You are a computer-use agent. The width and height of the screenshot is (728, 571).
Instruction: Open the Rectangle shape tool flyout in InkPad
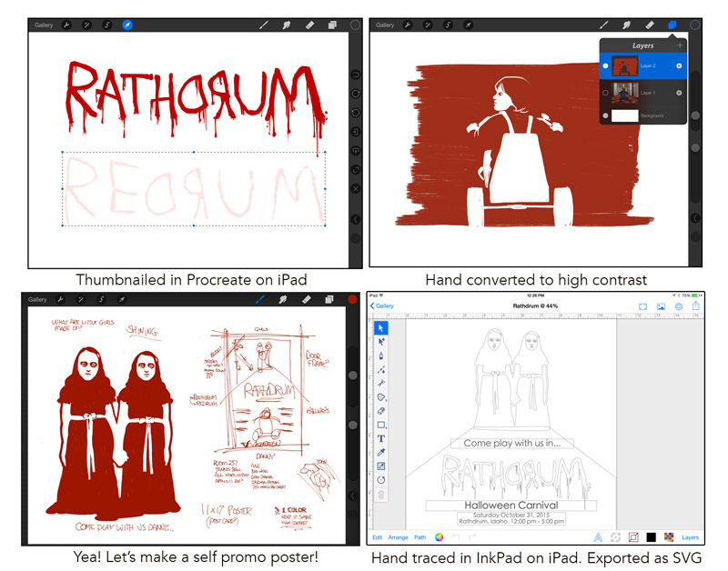381,425
